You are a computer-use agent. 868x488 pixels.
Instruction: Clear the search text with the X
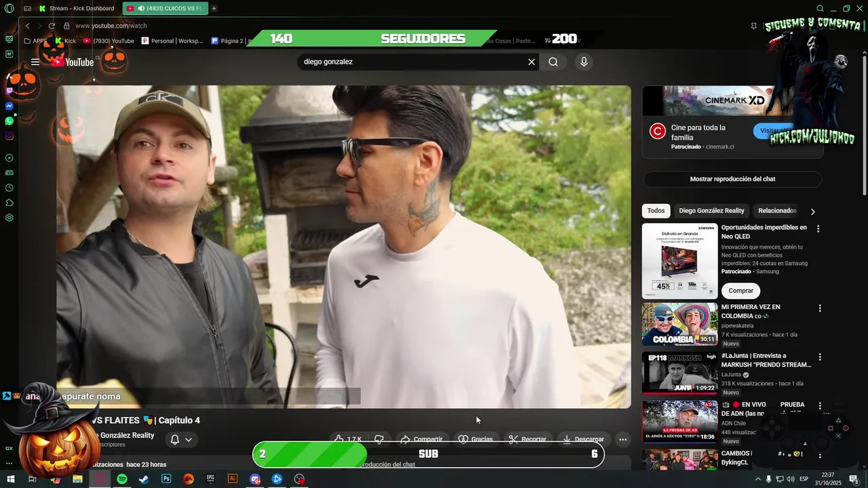532,62
